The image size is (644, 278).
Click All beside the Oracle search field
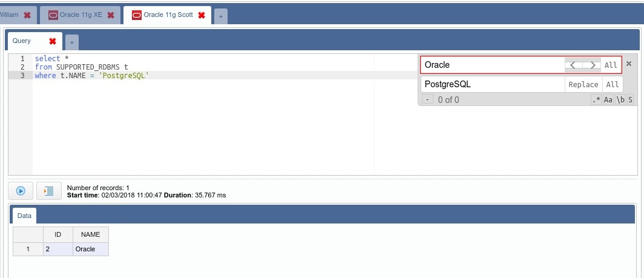pyautogui.click(x=611, y=65)
